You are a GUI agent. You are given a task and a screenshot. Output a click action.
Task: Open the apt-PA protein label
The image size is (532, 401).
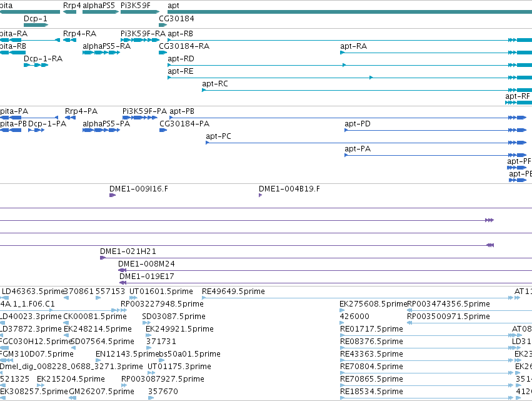[358, 149]
